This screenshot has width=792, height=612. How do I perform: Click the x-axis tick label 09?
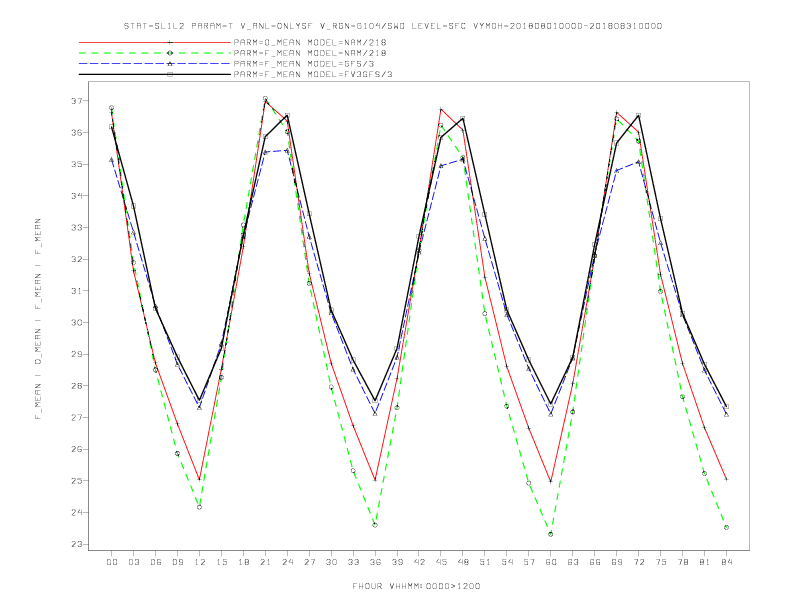pos(177,562)
